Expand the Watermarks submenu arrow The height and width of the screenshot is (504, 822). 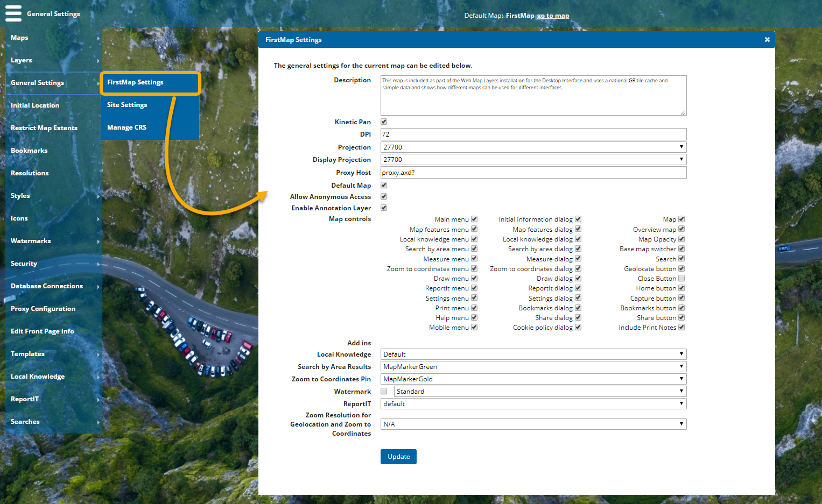point(99,242)
